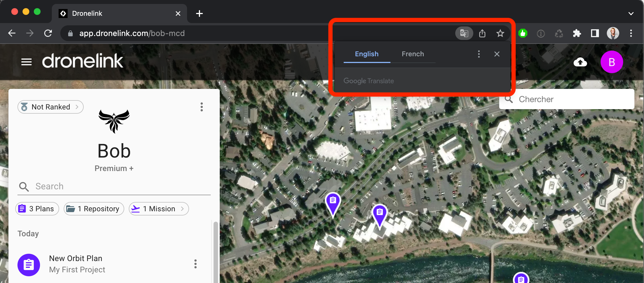Open the Chrome extensions puzzle icon
The height and width of the screenshot is (283, 644).
pyautogui.click(x=577, y=33)
